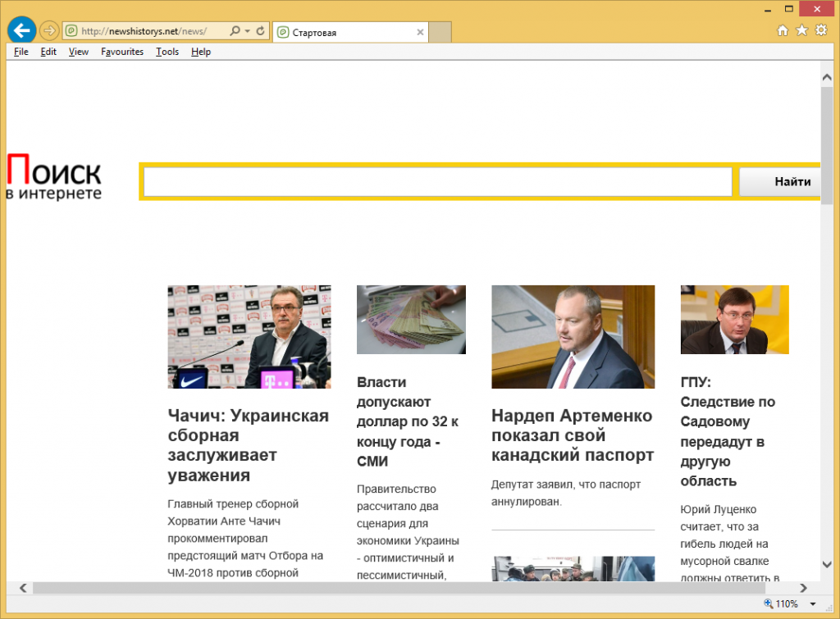Screen dimensions: 840x619
Task: Open the Нардеп Артеменко passport headline
Action: tap(572, 435)
